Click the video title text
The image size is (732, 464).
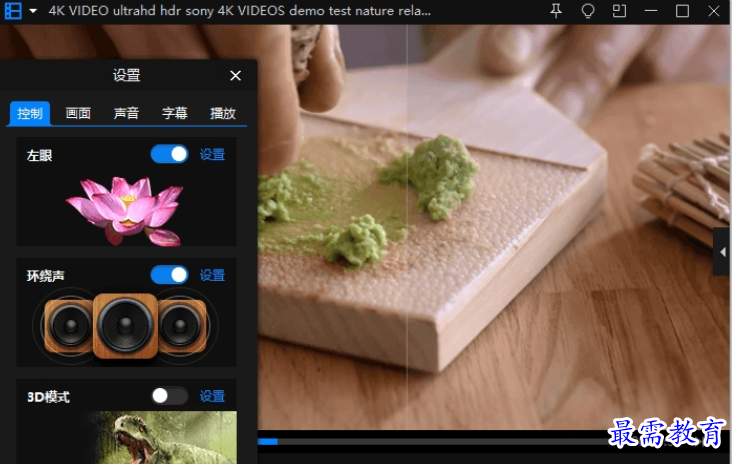[x=239, y=11]
